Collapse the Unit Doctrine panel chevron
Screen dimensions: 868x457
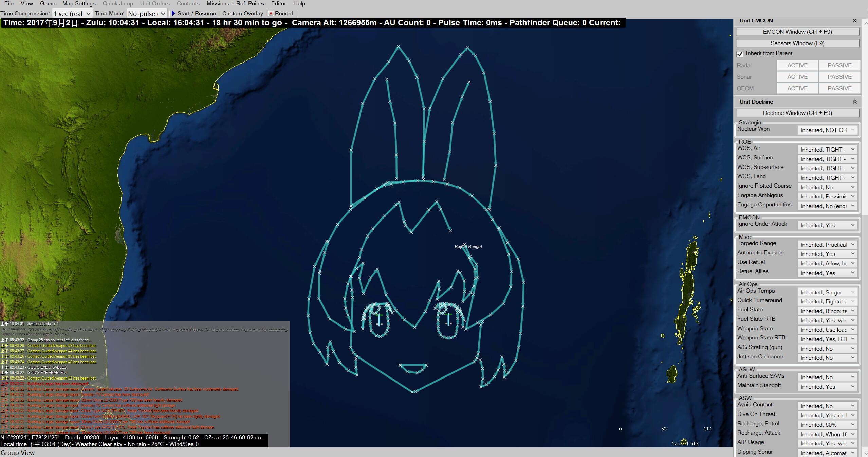tap(854, 102)
